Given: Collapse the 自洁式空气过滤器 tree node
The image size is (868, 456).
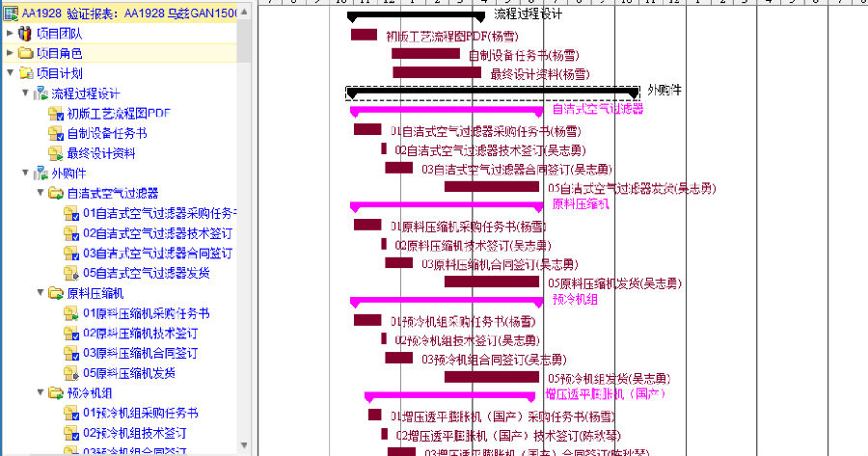Looking at the screenshot, I should tap(41, 193).
